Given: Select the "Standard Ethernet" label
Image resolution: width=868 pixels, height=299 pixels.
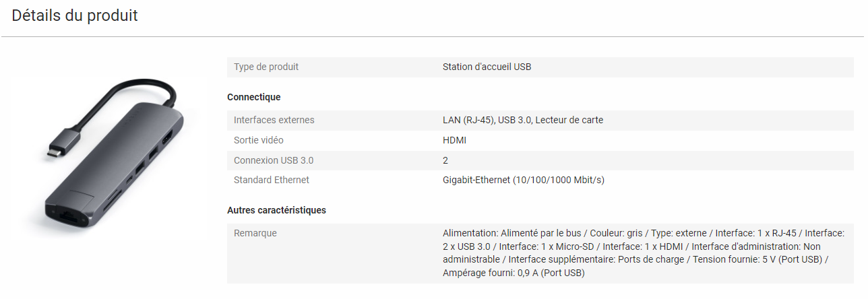Looking at the screenshot, I should click(272, 180).
